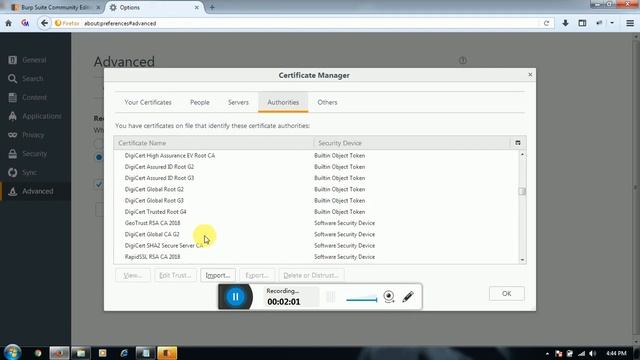This screenshot has width=640, height=360.
Task: Open Sync preferences in sidebar
Action: (36, 172)
